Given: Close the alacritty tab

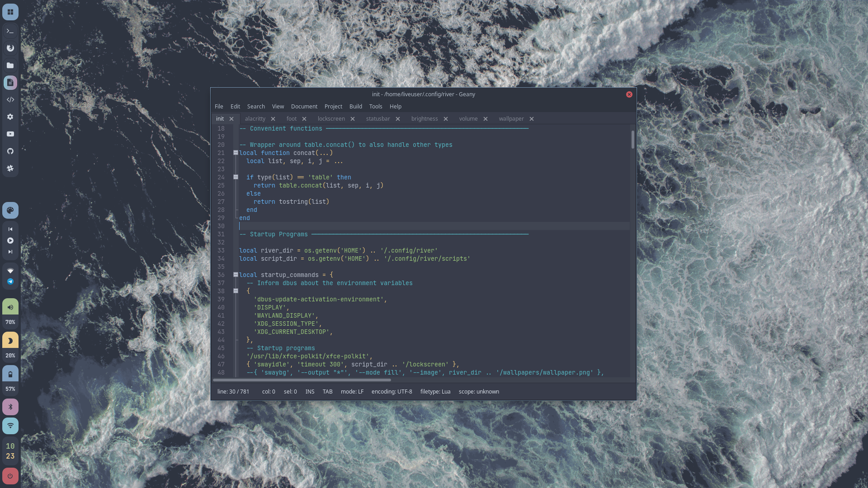Looking at the screenshot, I should pyautogui.click(x=273, y=119).
